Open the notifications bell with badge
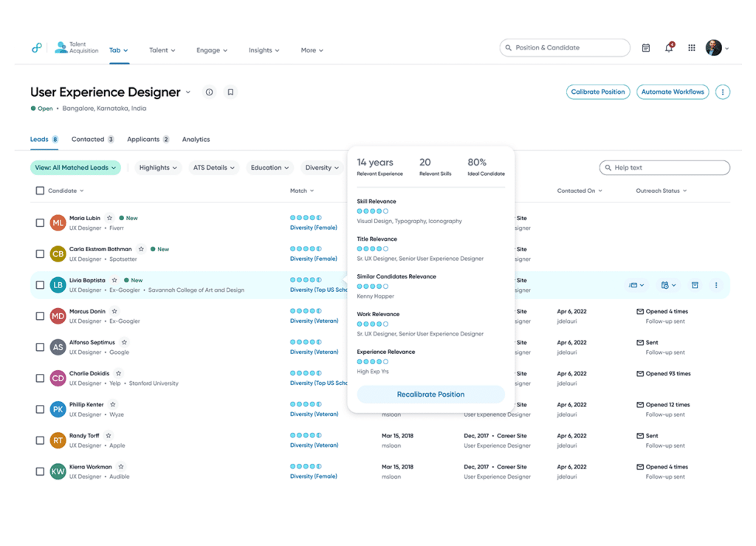Image resolution: width=756 pixels, height=546 pixels. 669,47
